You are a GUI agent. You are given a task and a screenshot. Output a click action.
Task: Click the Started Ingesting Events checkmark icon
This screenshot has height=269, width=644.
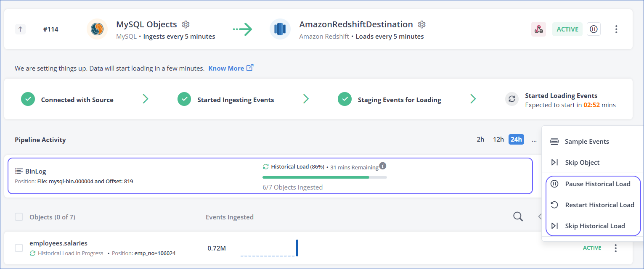[184, 99]
